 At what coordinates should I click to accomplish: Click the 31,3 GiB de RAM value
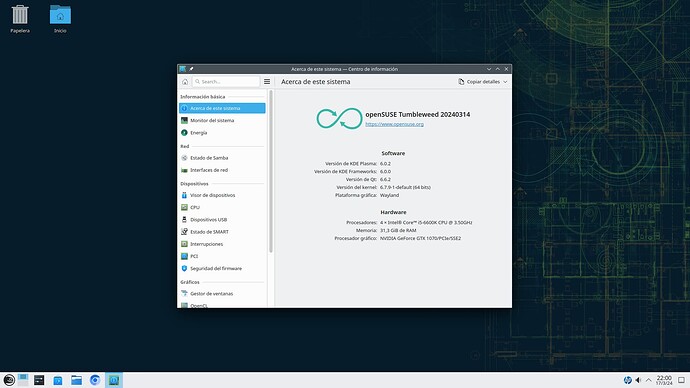click(x=398, y=231)
